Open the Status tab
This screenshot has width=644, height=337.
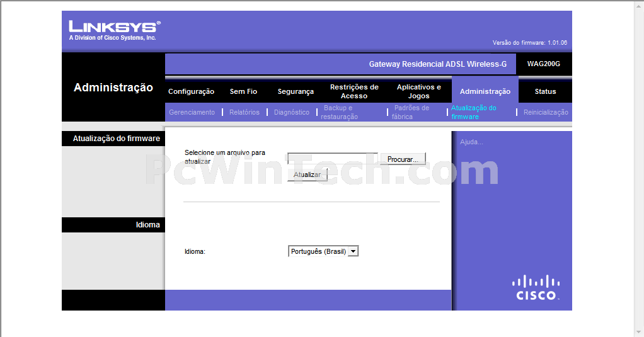tap(545, 91)
